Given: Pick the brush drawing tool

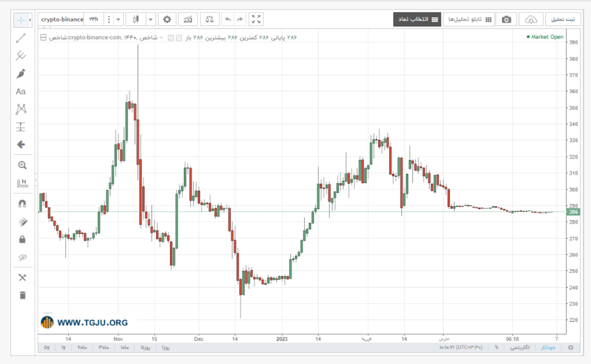Looking at the screenshot, I should [21, 74].
